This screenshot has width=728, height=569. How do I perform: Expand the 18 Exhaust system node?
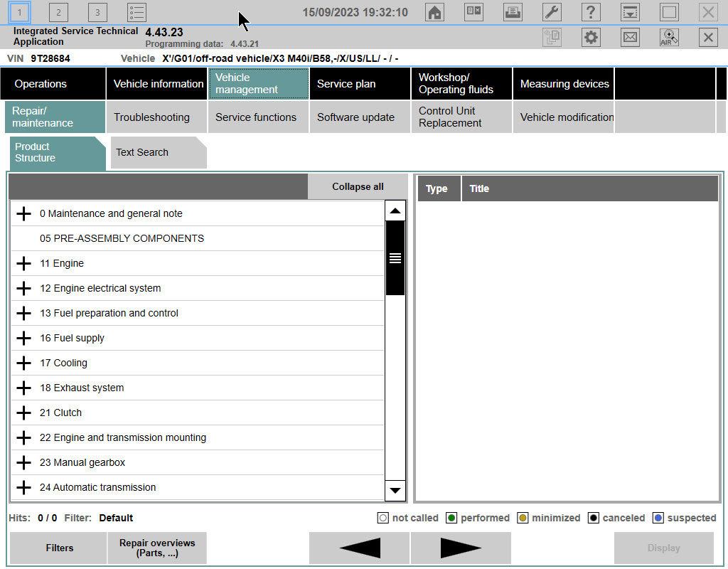click(x=23, y=388)
